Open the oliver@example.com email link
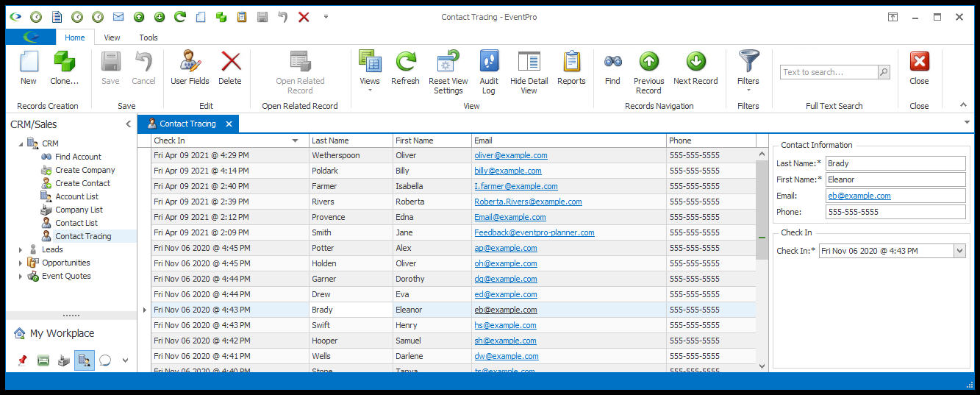 [511, 155]
